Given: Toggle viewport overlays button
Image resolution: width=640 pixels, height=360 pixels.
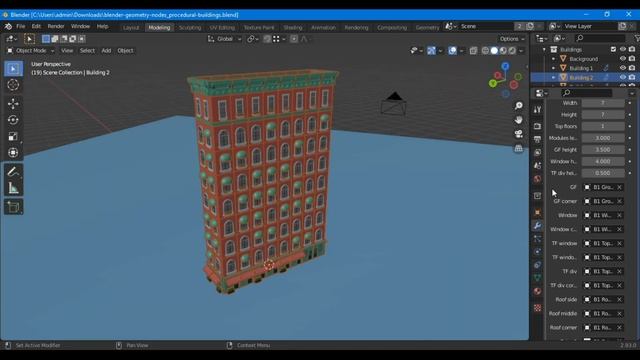Looking at the screenshot, I should (x=452, y=51).
